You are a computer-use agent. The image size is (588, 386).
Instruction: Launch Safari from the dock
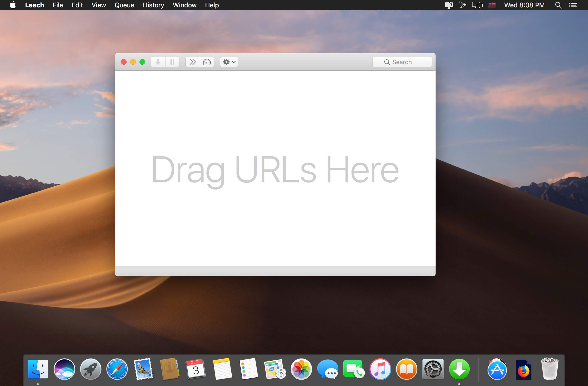(117, 369)
